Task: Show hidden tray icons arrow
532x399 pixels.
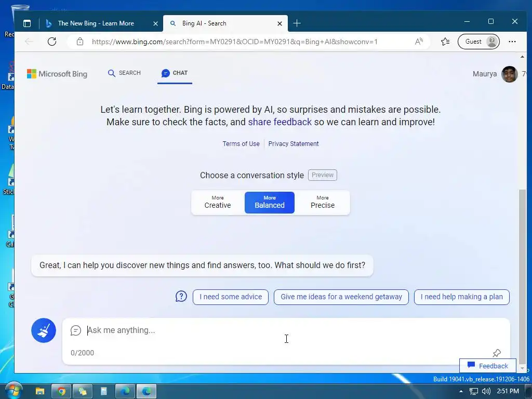Action: (x=461, y=391)
